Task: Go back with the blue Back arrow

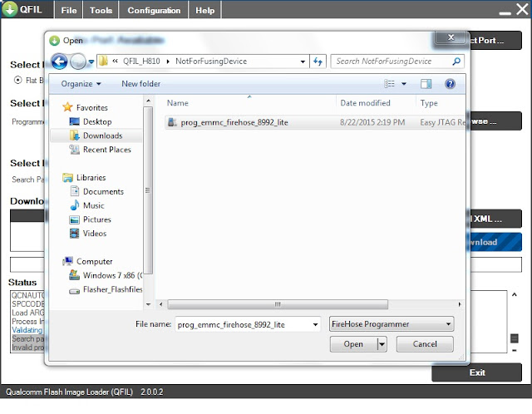Action: [x=59, y=62]
